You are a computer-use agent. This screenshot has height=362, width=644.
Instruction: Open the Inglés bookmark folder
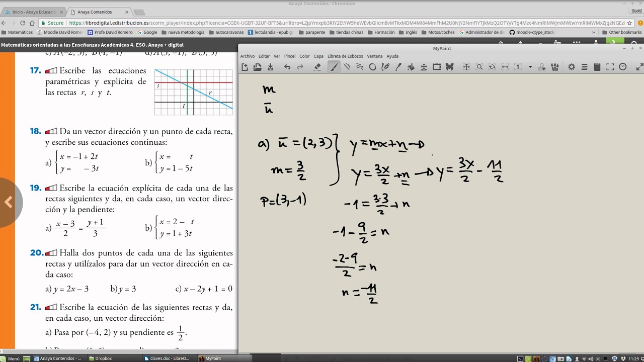coord(408,32)
